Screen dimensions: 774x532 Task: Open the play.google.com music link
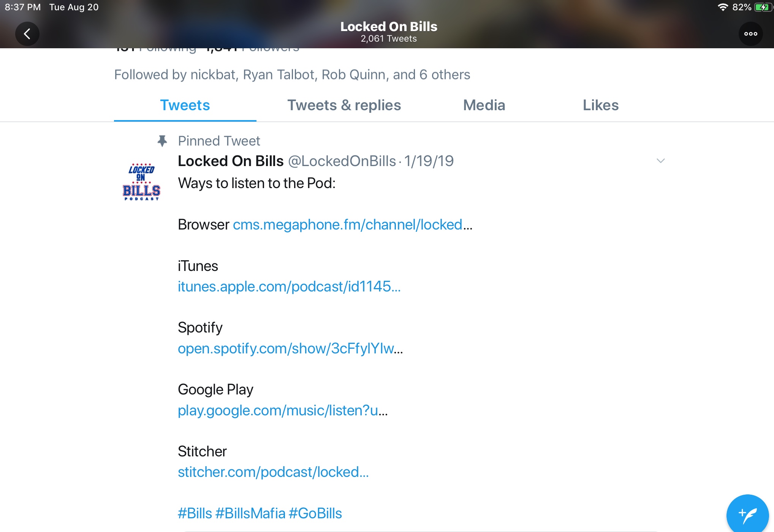(283, 410)
